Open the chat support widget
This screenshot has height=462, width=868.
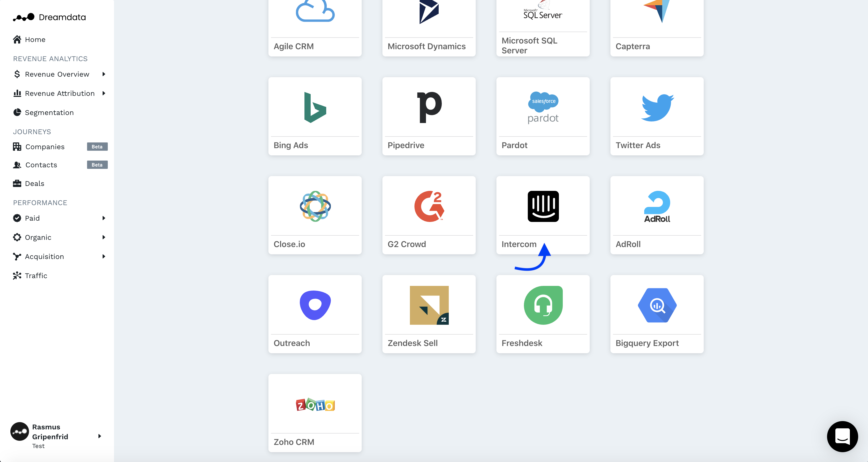tap(842, 436)
